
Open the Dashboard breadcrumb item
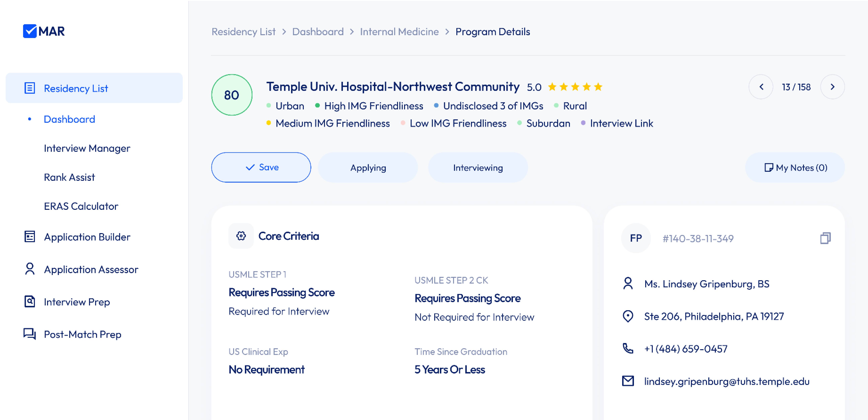click(x=318, y=31)
